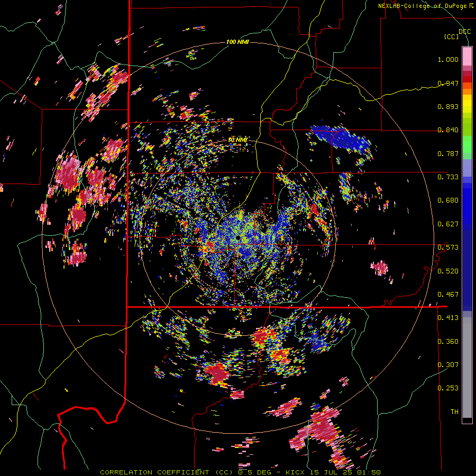
Task: Click the 0.947 scale label
Action: [x=448, y=83]
